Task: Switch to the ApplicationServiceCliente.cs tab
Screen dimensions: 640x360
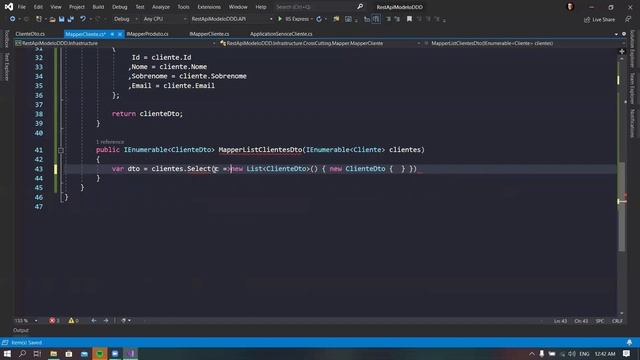Action: tap(281, 34)
